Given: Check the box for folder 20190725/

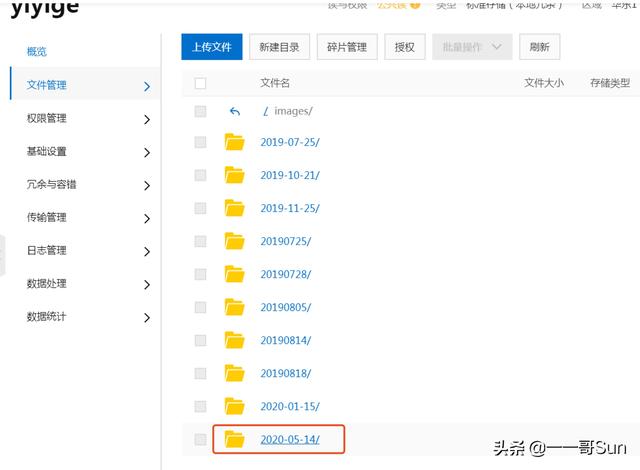Looking at the screenshot, I should pyautogui.click(x=200, y=242).
